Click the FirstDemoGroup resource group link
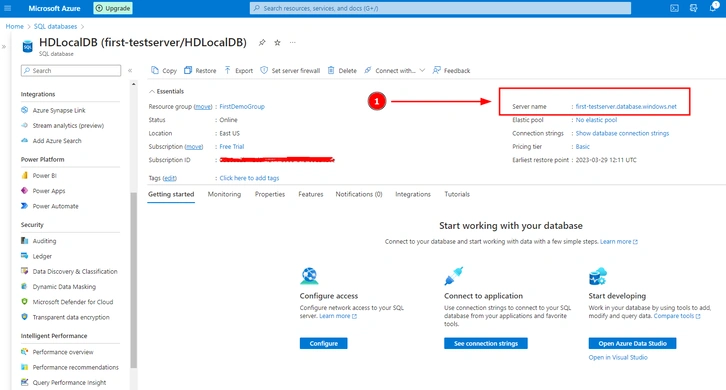The width and height of the screenshot is (726, 390). [242, 107]
